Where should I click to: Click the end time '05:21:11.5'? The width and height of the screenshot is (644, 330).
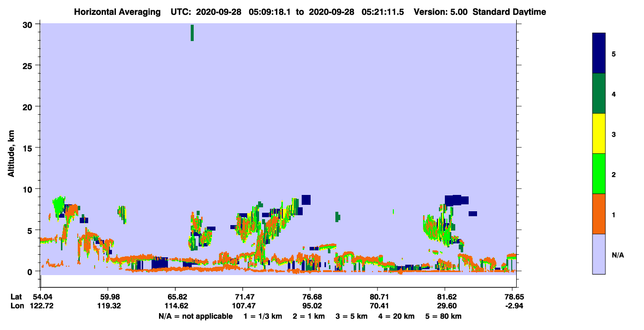click(x=382, y=12)
